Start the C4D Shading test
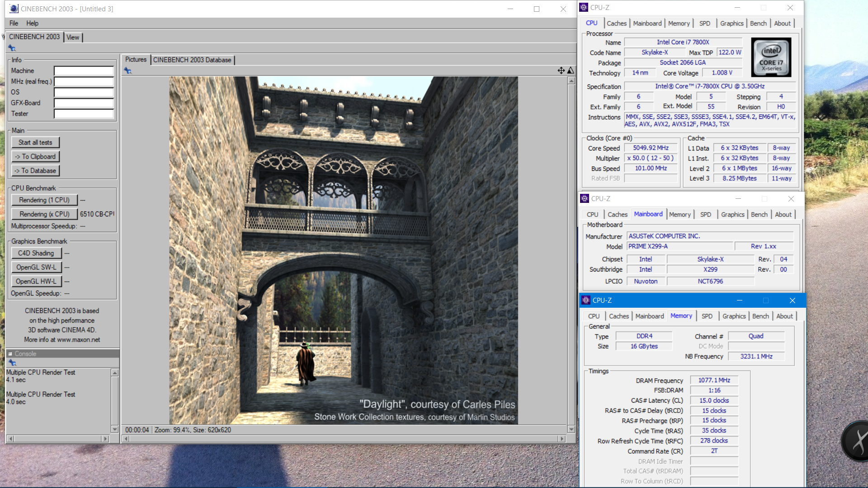Viewport: 868px width, 488px height. click(36, 253)
